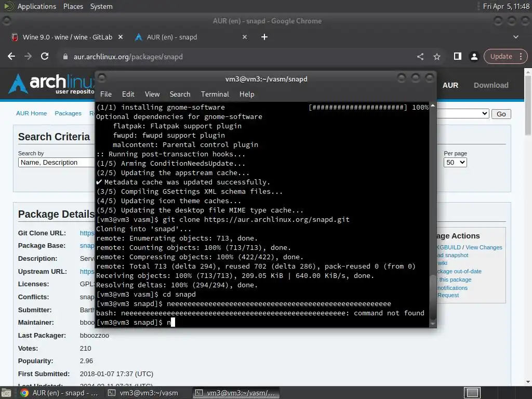Viewport: 532px width, 399px height.
Task: Click Votes value 210
Action: point(86,349)
